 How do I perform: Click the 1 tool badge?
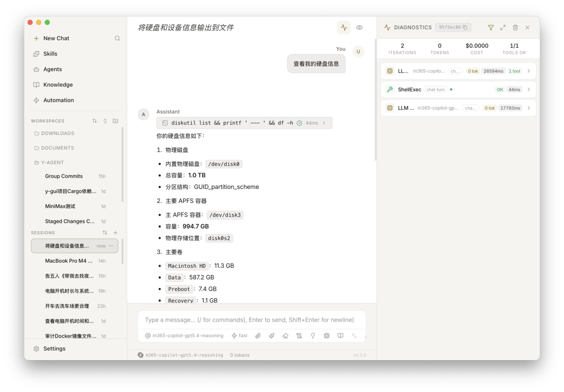pyautogui.click(x=514, y=71)
